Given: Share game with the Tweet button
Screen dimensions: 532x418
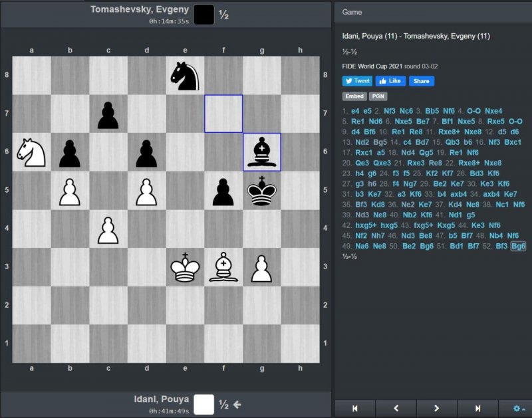Looking at the screenshot, I should (x=357, y=81).
